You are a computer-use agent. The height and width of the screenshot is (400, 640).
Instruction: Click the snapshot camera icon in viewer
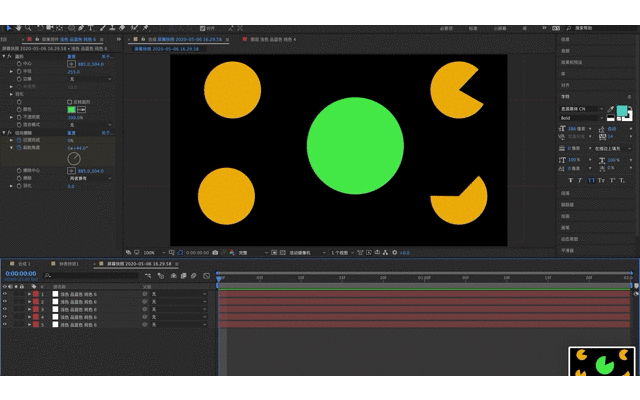point(215,253)
